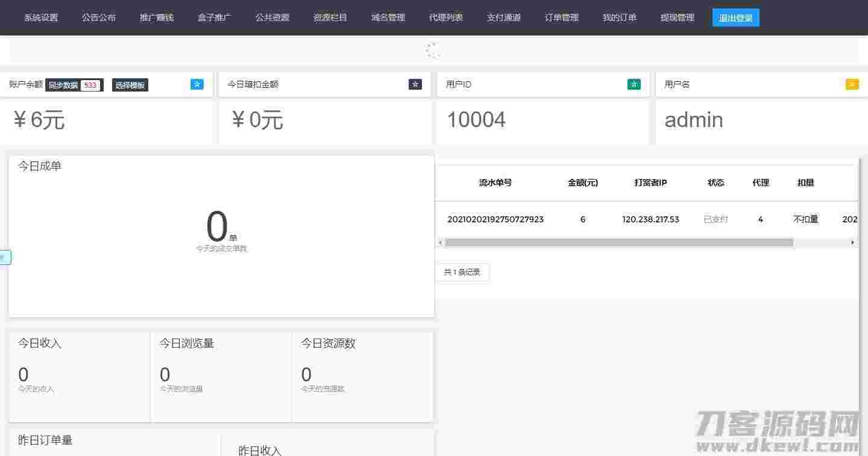Click the 同步数据 button showing 533
This screenshot has width=868, height=456.
[x=74, y=85]
